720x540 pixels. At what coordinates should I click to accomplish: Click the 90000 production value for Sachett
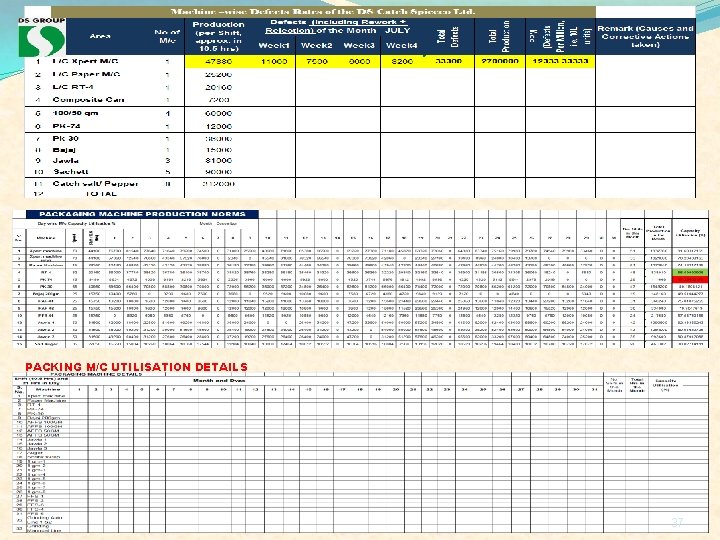pyautogui.click(x=219, y=171)
